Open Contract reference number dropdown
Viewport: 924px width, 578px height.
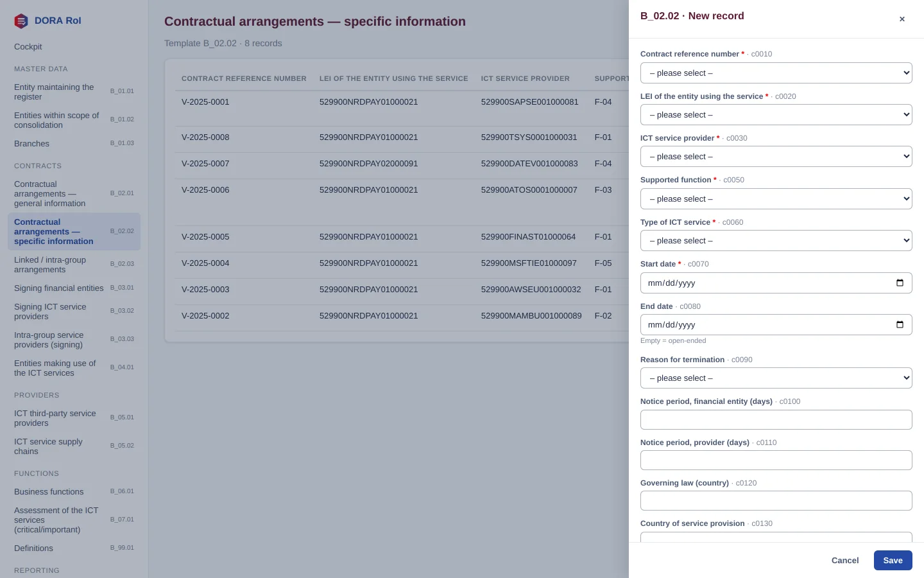pyautogui.click(x=776, y=73)
